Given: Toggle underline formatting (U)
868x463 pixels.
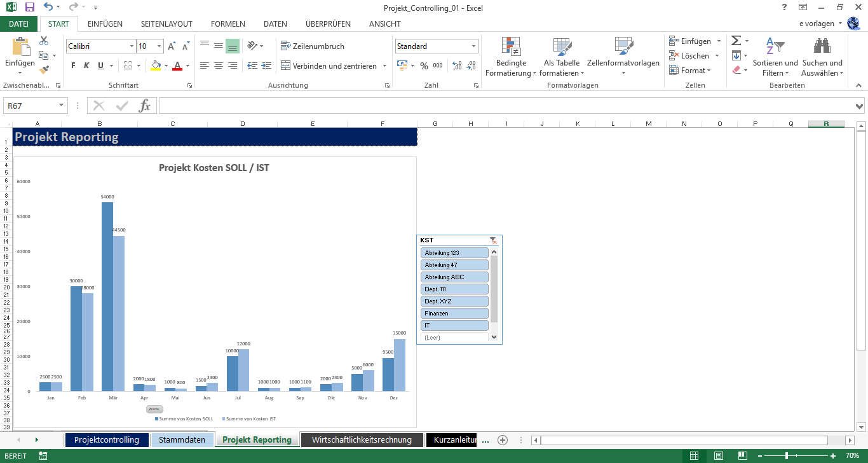Looking at the screenshot, I should coord(101,66).
